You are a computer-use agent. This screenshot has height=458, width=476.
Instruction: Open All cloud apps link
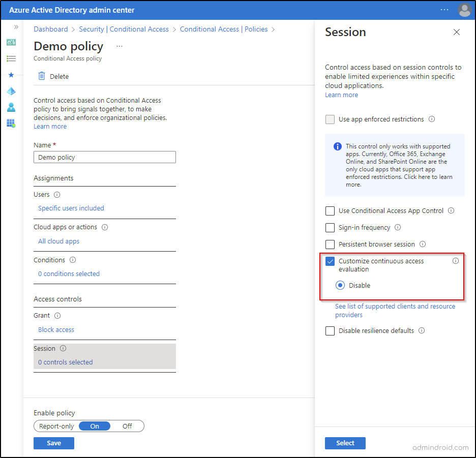58,241
